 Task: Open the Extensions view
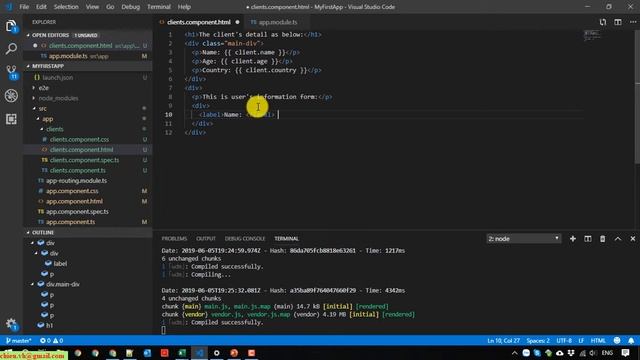pyautogui.click(x=11, y=119)
